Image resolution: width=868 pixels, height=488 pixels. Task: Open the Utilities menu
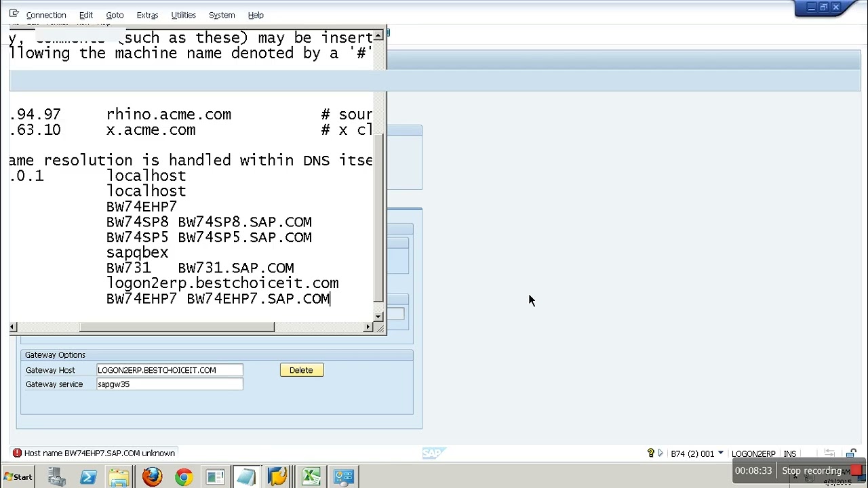click(x=183, y=15)
